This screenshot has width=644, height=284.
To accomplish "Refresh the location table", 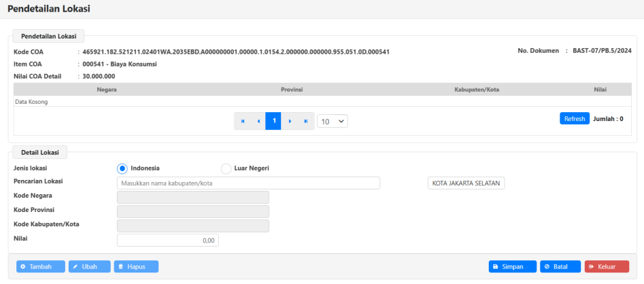I will [x=574, y=119].
